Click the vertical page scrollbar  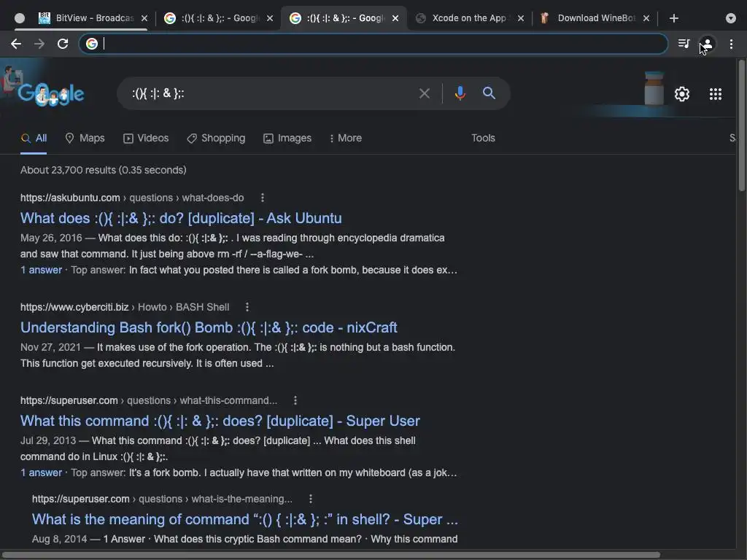741,125
